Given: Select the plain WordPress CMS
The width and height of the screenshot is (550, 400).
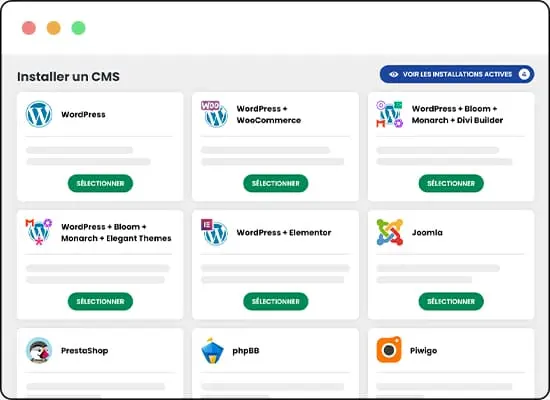Looking at the screenshot, I should coord(100,183).
